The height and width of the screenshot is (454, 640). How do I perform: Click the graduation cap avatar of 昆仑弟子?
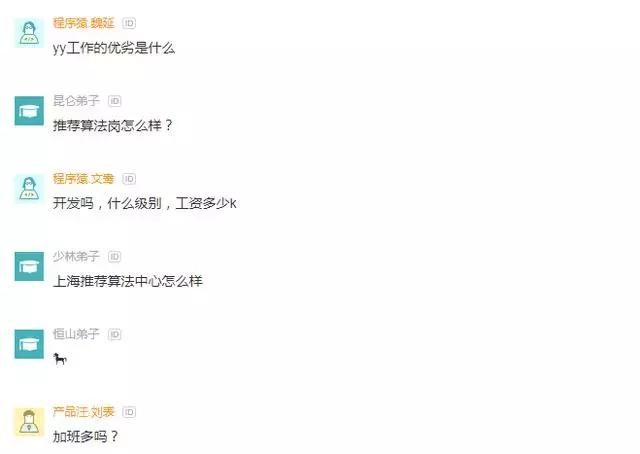pos(29,111)
